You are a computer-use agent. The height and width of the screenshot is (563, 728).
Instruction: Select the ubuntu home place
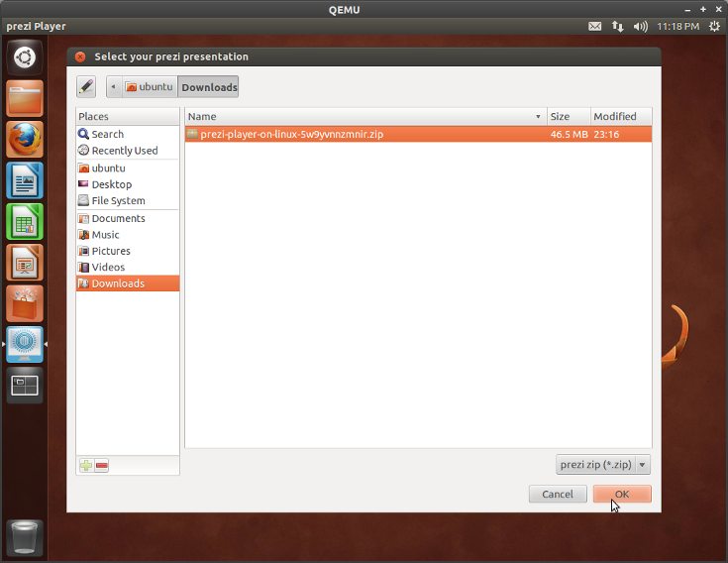tap(128, 169)
